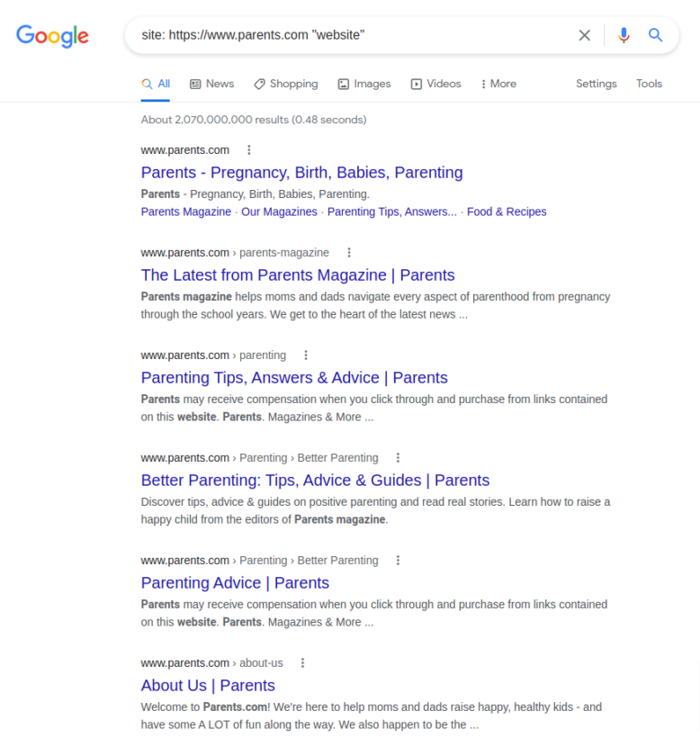Open options for the Parents Magazine result
The image size is (700, 747).
click(349, 252)
